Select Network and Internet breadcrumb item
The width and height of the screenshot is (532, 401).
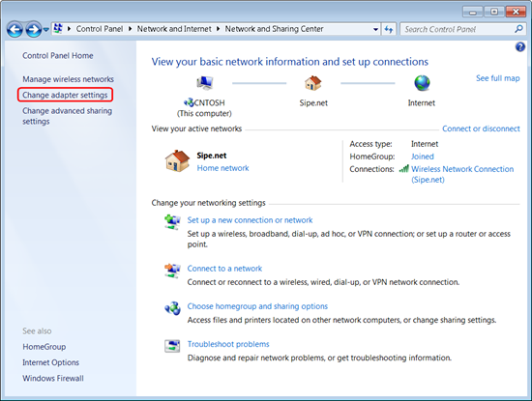pos(174,29)
